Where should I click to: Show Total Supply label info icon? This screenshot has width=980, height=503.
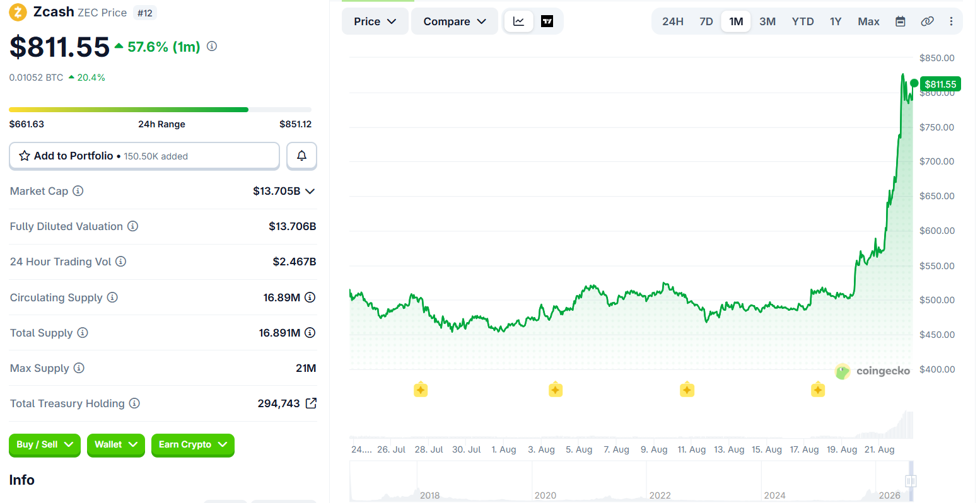click(x=83, y=332)
